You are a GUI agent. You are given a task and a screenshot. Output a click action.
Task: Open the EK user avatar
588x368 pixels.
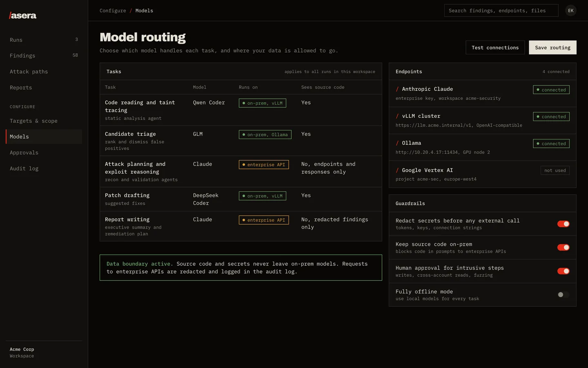[571, 11]
